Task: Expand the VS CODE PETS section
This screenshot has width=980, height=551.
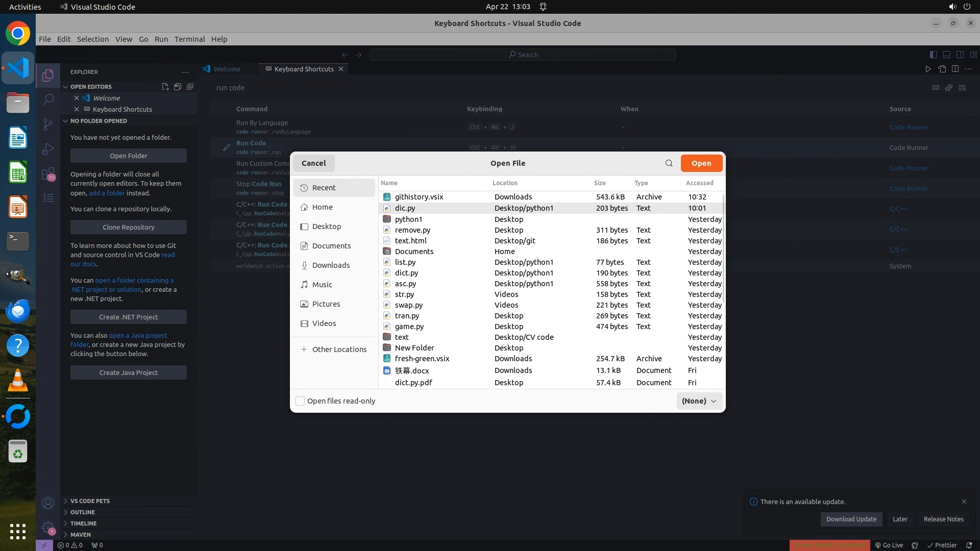Action: pyautogui.click(x=90, y=501)
